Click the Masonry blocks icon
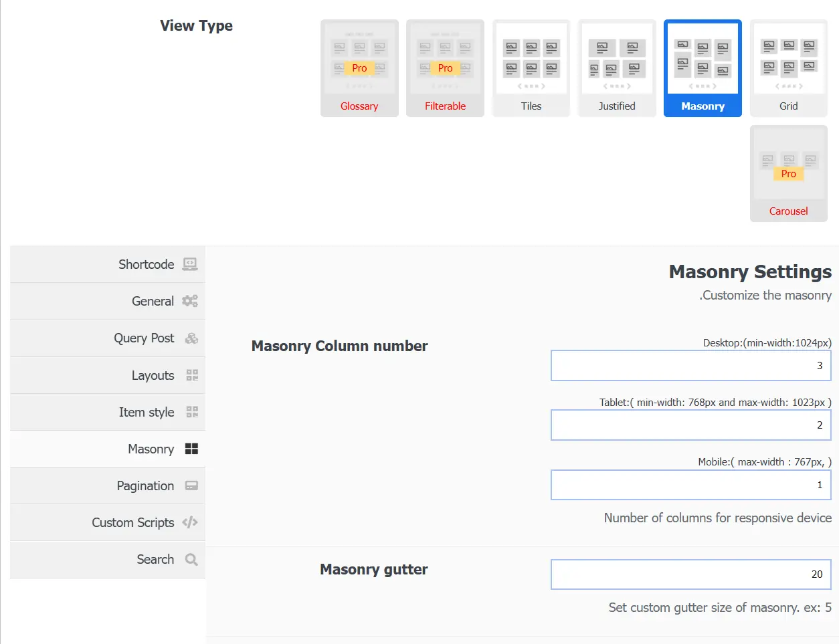The height and width of the screenshot is (644, 839). pyautogui.click(x=192, y=449)
